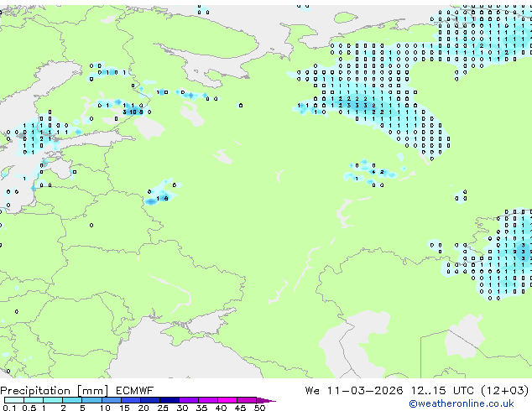Click the 5–10 mm legend color swatch
The height and width of the screenshot is (411, 532).
coord(91,400)
